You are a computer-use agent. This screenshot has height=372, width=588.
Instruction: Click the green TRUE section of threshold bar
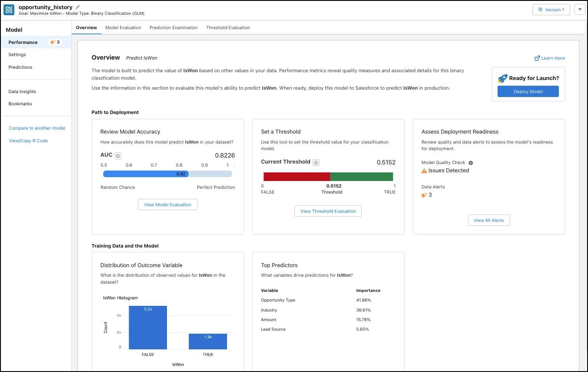361,177
